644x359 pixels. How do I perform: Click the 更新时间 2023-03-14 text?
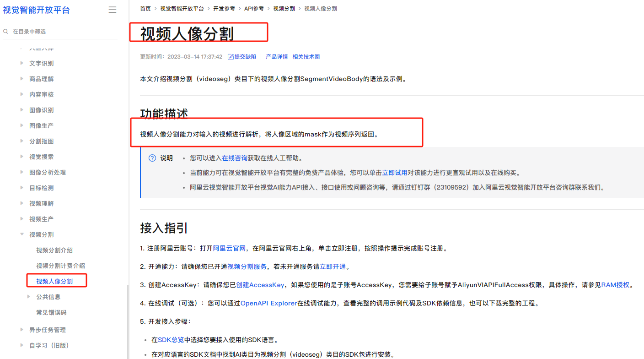pos(181,57)
